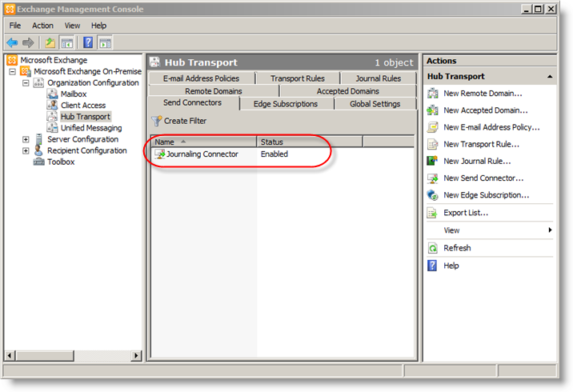Click the Server Configuration icon
The height and width of the screenshot is (392, 573).
38,139
